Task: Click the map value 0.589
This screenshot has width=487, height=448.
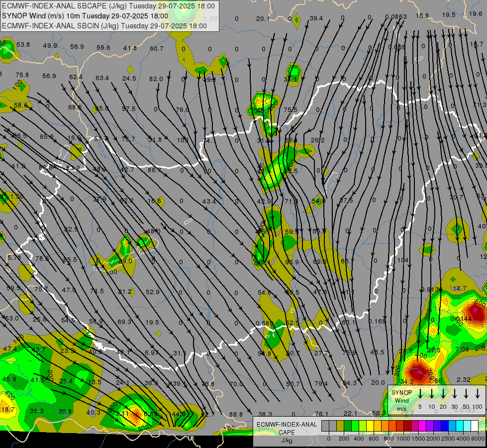Action: point(265,324)
